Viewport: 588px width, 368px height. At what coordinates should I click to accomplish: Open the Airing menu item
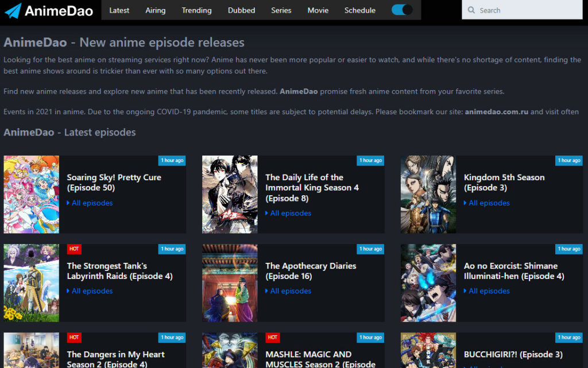155,10
